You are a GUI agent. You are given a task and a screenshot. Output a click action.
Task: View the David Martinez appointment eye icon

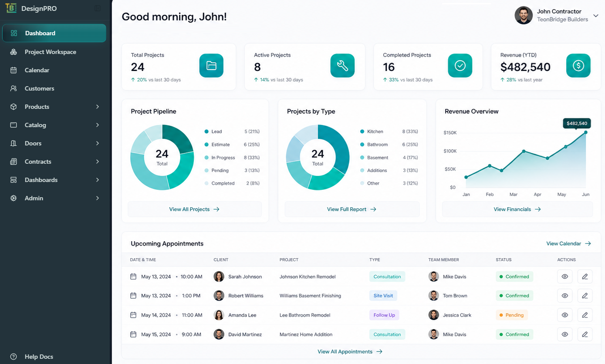[x=565, y=334]
